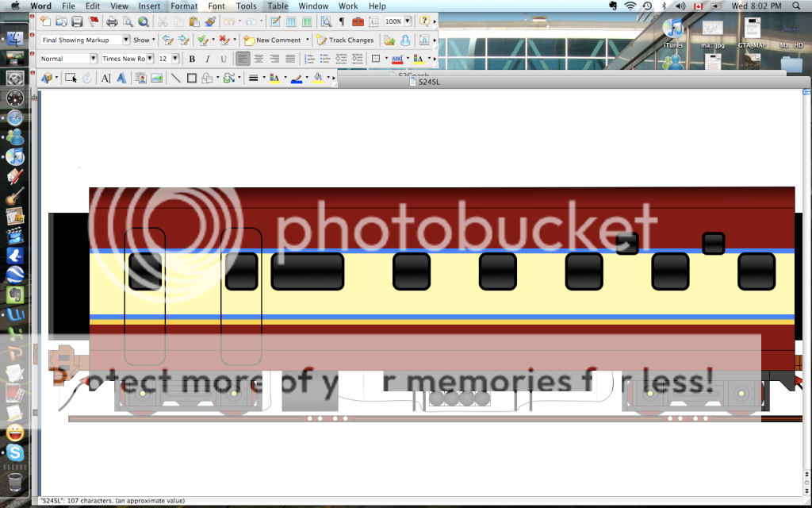Open the Work menu
This screenshot has height=508, width=812.
(x=348, y=6)
